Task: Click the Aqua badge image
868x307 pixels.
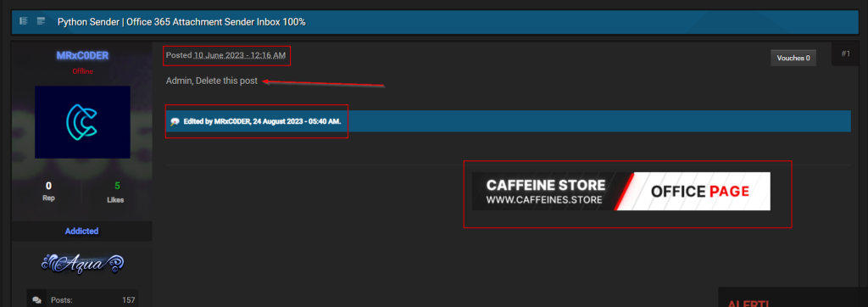Action: (x=82, y=263)
